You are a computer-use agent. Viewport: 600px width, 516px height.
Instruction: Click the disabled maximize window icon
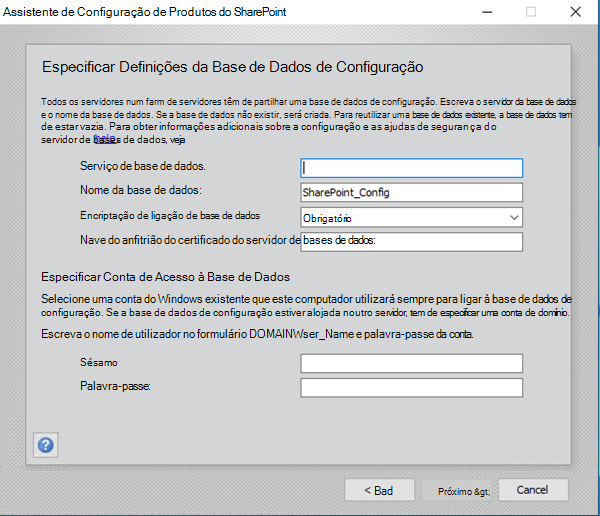click(531, 12)
